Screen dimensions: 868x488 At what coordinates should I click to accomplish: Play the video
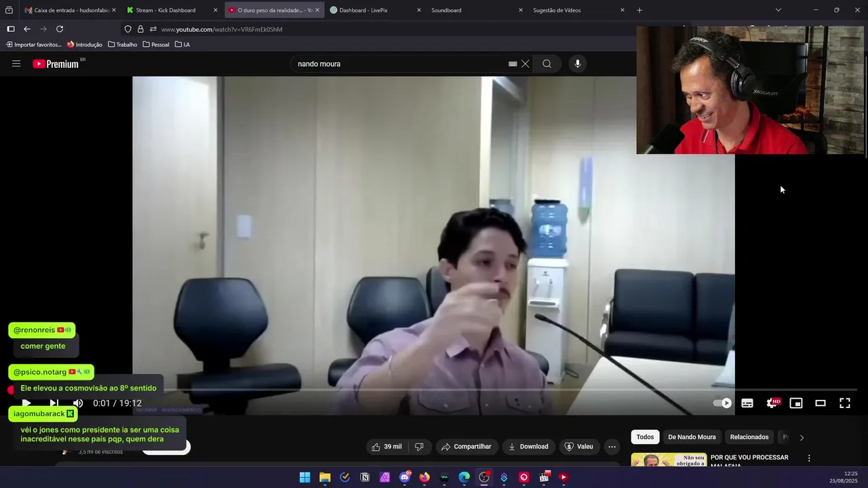[26, 403]
